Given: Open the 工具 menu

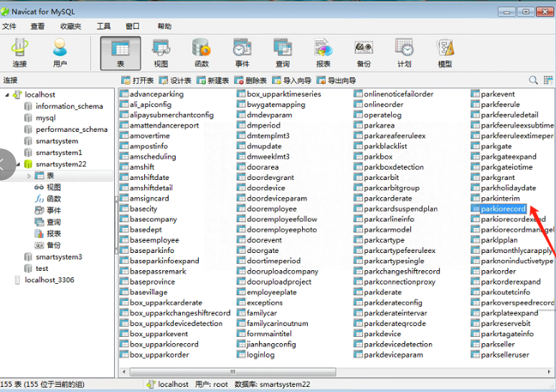Looking at the screenshot, I should pos(103,27).
